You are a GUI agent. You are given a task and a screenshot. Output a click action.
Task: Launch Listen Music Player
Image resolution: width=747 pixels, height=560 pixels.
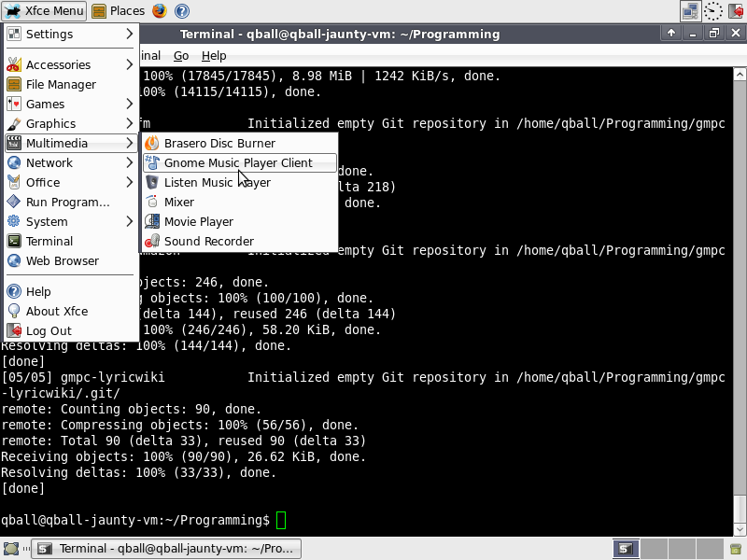[x=240, y=182]
